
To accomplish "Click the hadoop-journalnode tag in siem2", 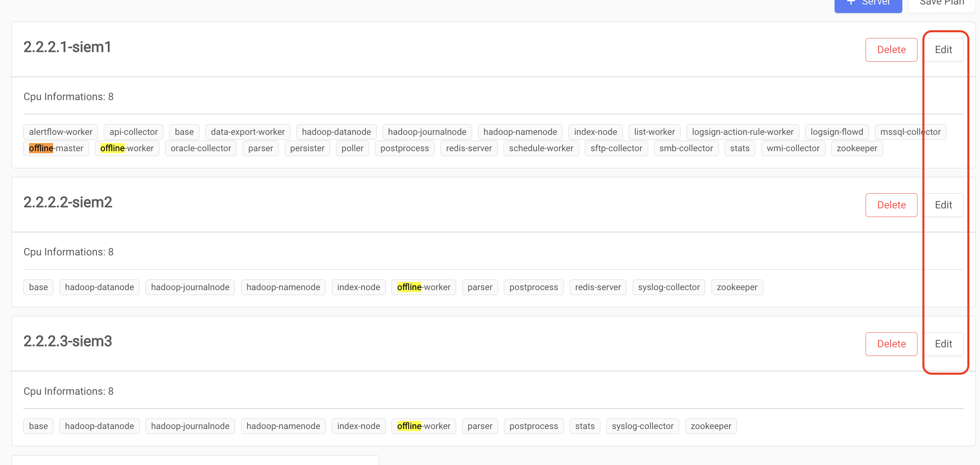I will [190, 287].
